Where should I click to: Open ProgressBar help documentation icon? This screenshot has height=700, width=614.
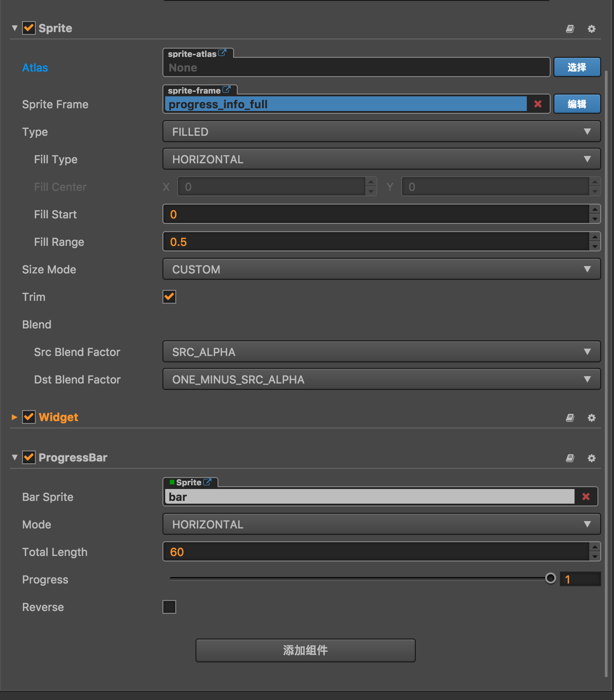[x=570, y=458]
